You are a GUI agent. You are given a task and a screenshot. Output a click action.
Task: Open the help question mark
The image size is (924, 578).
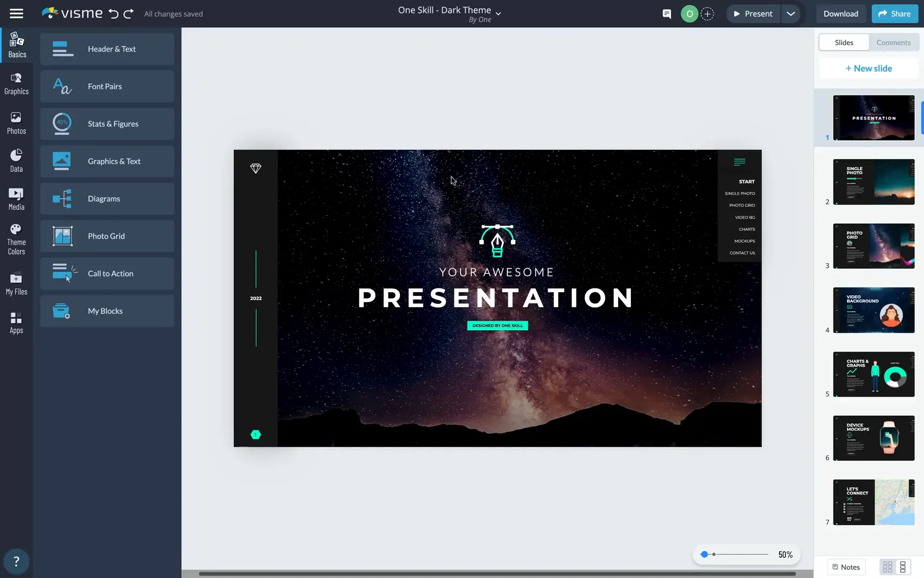[x=17, y=561]
